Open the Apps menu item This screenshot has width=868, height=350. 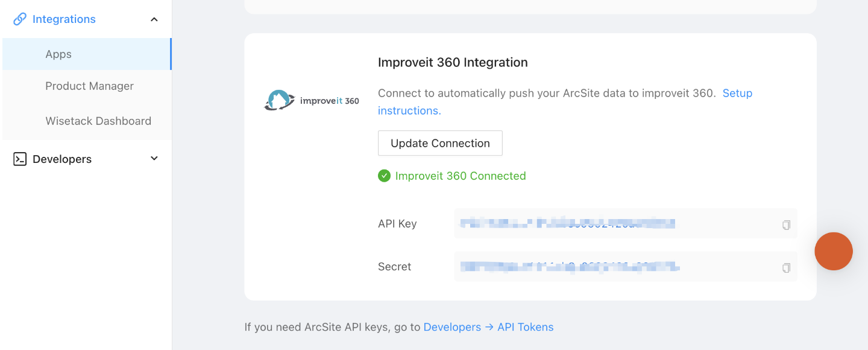(x=87, y=54)
